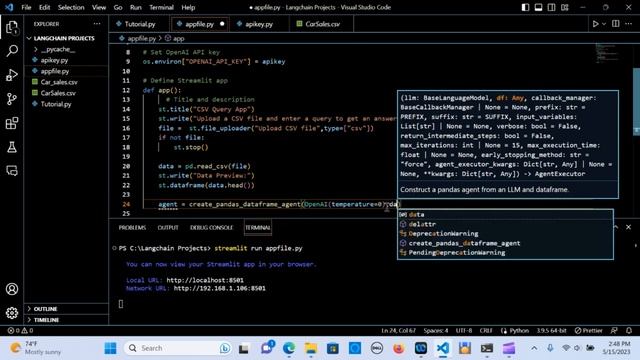Change indentation via Spaces: 4
The width and height of the screenshot is (640, 360).
tap(436, 331)
